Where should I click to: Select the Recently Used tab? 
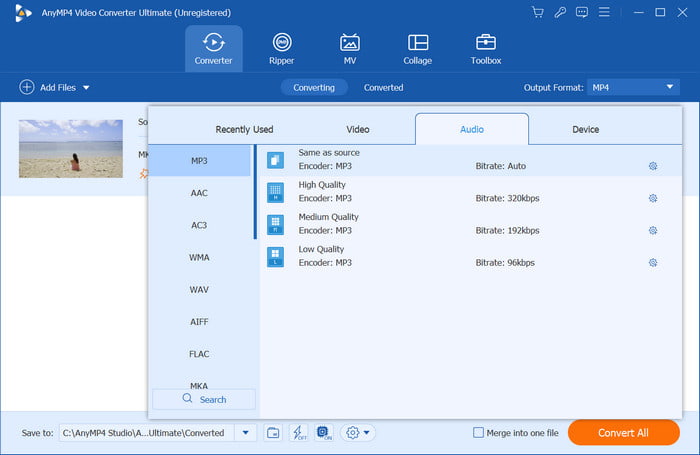click(x=244, y=129)
